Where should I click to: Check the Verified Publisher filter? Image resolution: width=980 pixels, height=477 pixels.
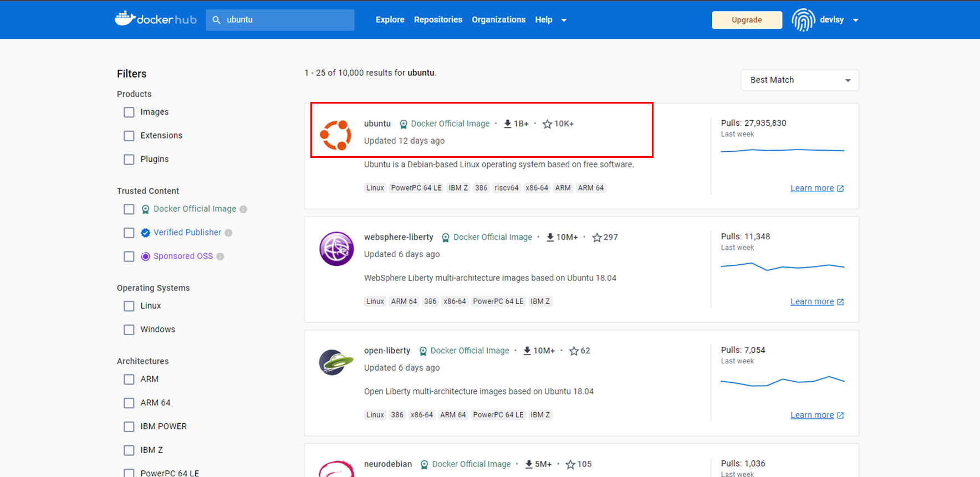click(129, 233)
